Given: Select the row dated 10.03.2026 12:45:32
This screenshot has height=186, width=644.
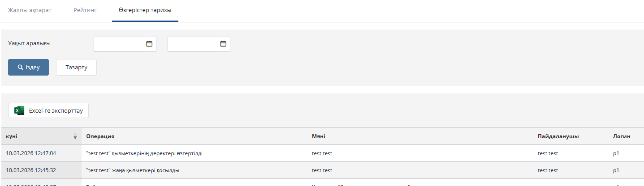Looking at the screenshot, I should point(31,170).
